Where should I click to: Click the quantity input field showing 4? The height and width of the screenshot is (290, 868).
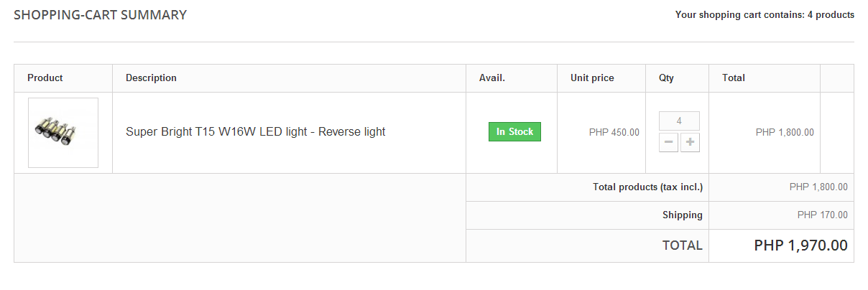679,121
